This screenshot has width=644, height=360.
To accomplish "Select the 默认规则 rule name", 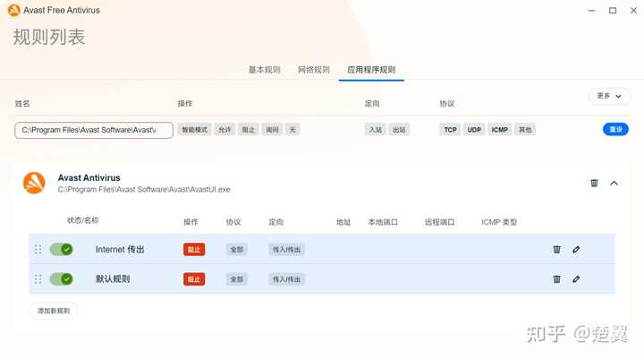I will 113,279.
